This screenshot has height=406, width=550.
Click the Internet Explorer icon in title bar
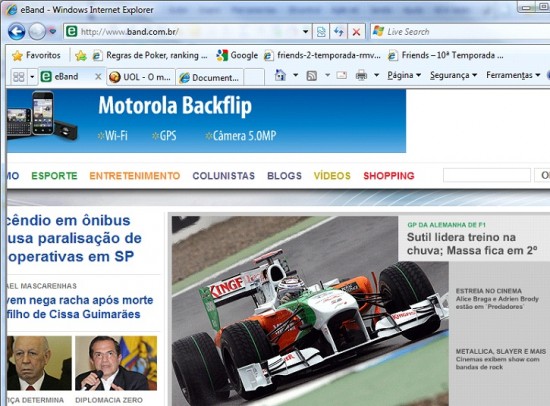point(12,9)
